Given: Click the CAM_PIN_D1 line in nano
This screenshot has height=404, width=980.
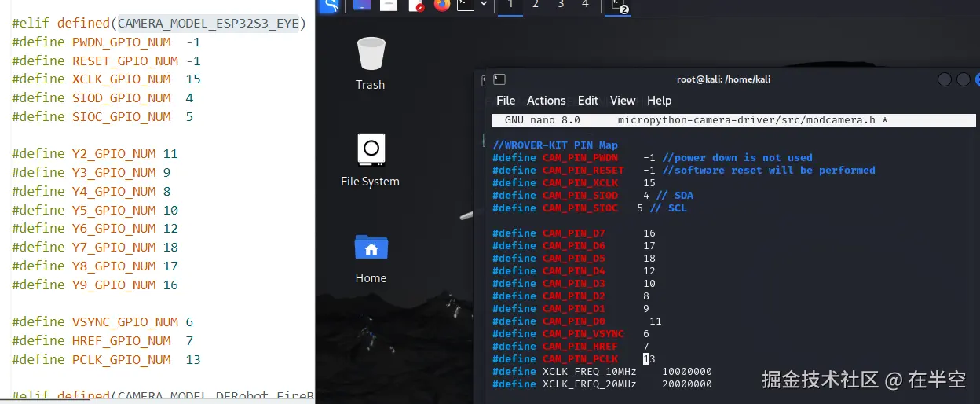Looking at the screenshot, I should pos(571,309).
